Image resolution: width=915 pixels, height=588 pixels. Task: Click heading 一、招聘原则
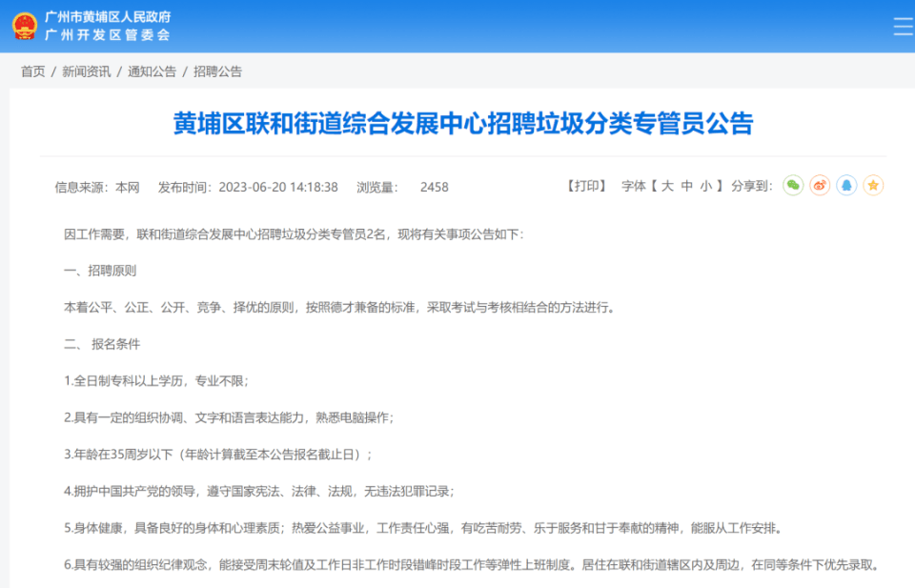[100, 271]
